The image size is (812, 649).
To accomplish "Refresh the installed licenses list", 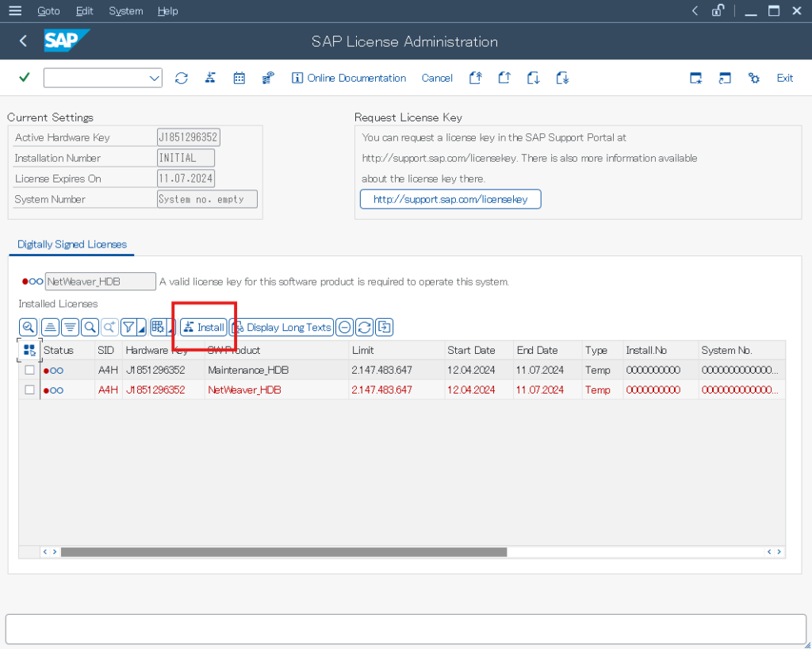I will tap(363, 327).
